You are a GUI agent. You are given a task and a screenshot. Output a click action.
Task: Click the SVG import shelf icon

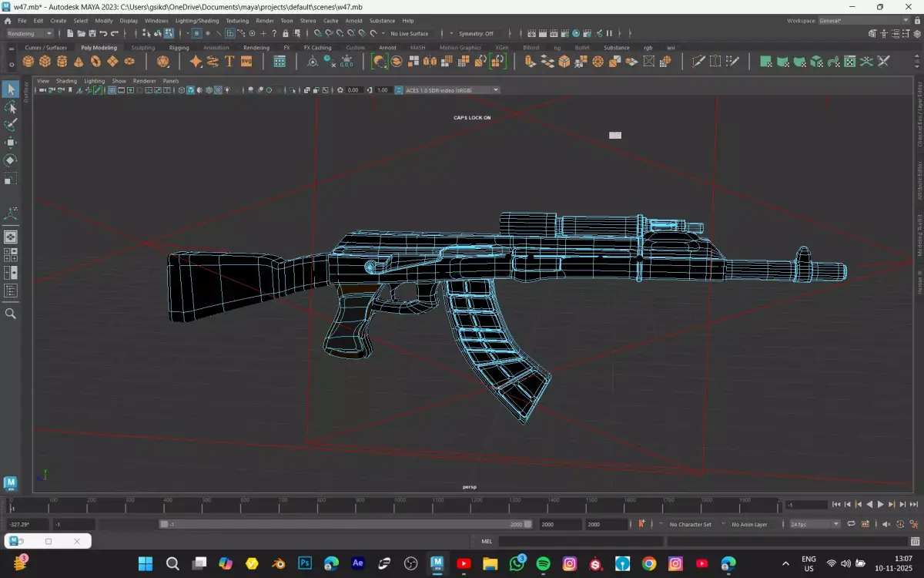point(246,62)
